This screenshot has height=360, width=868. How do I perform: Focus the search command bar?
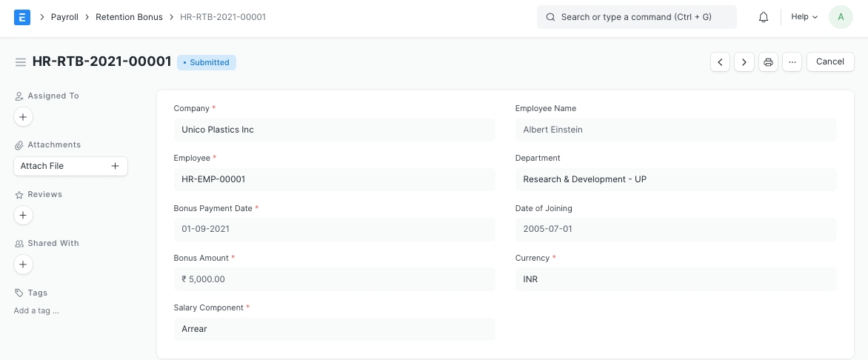tap(636, 17)
